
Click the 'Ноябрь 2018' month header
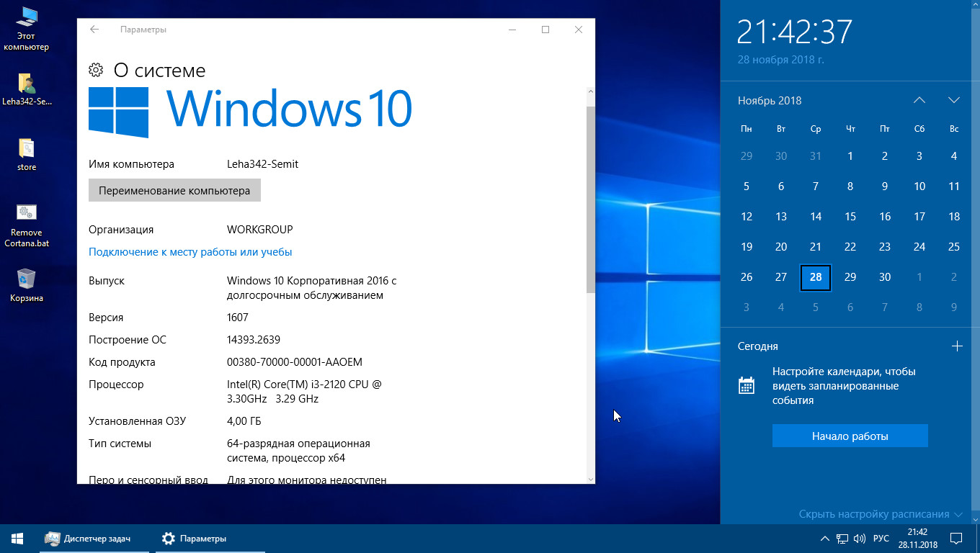[x=770, y=101]
